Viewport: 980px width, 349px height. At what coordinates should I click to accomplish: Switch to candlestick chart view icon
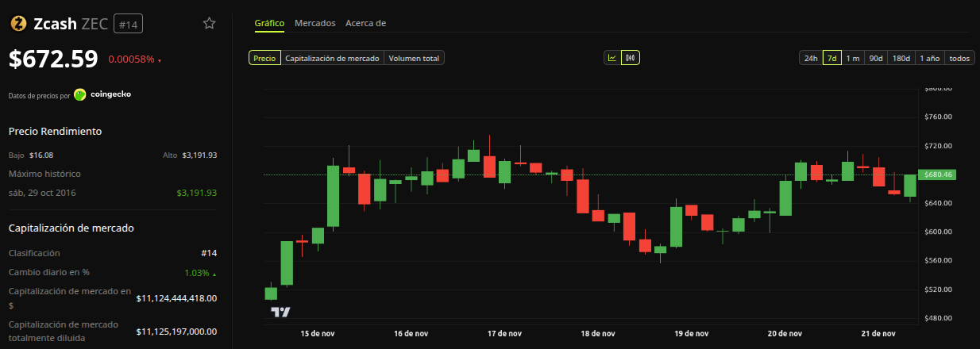tap(631, 58)
